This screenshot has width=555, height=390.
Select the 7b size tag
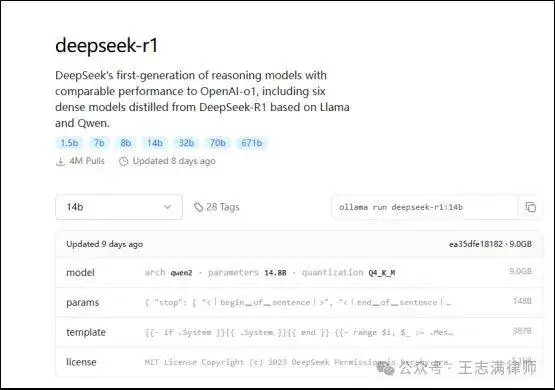(x=99, y=143)
